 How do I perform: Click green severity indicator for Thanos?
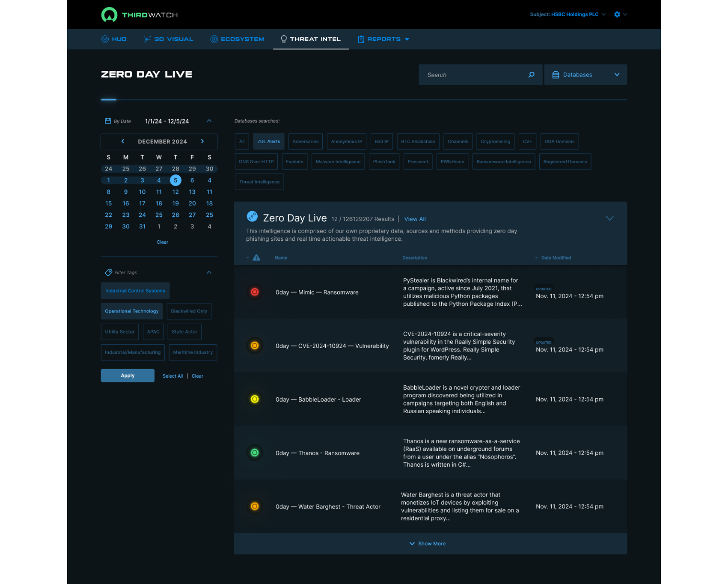pos(255,453)
